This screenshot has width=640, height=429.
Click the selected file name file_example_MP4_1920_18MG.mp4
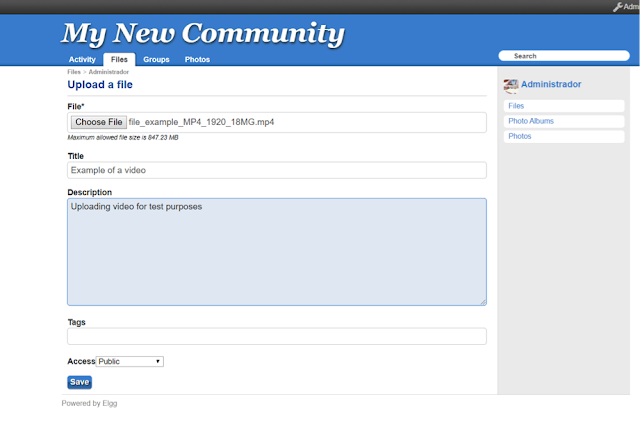tap(201, 122)
